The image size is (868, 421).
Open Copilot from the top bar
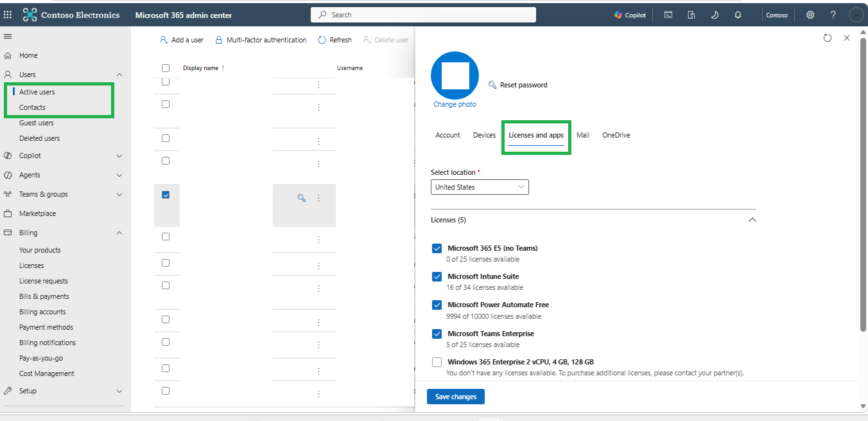(630, 15)
